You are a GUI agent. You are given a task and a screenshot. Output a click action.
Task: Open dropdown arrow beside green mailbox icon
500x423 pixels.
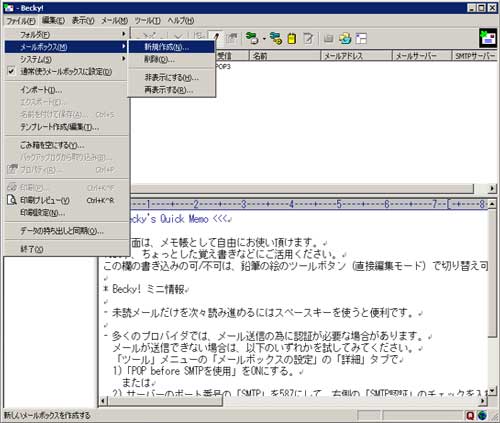(264, 39)
